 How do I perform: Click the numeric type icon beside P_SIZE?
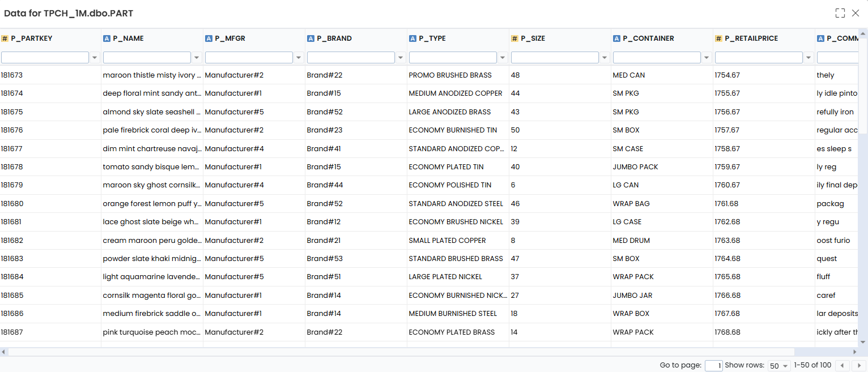pos(514,39)
